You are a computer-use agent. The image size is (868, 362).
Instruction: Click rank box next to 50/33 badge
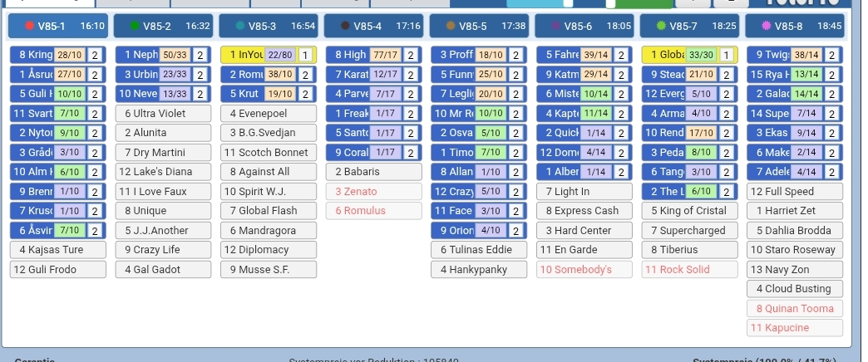click(x=200, y=55)
